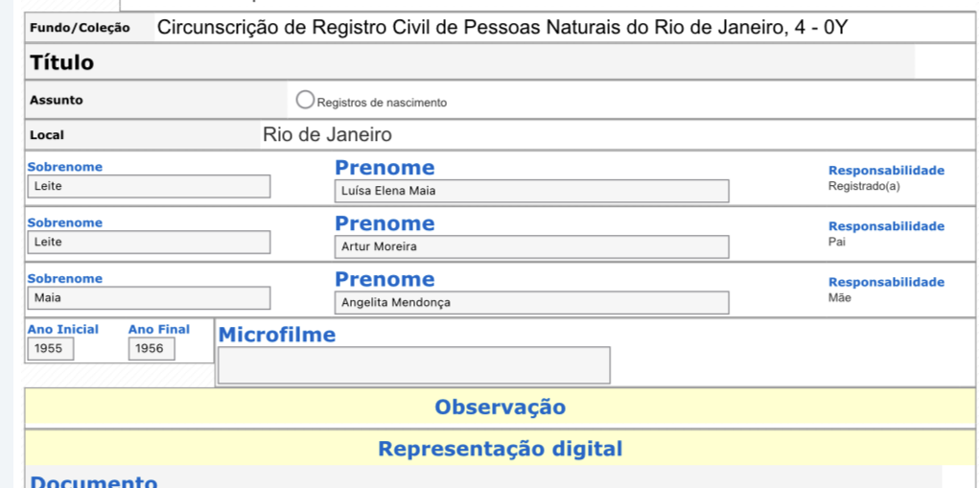Click the Prenome field containing "Luísa Elena Maia"
The height and width of the screenshot is (488, 980).
click(531, 191)
